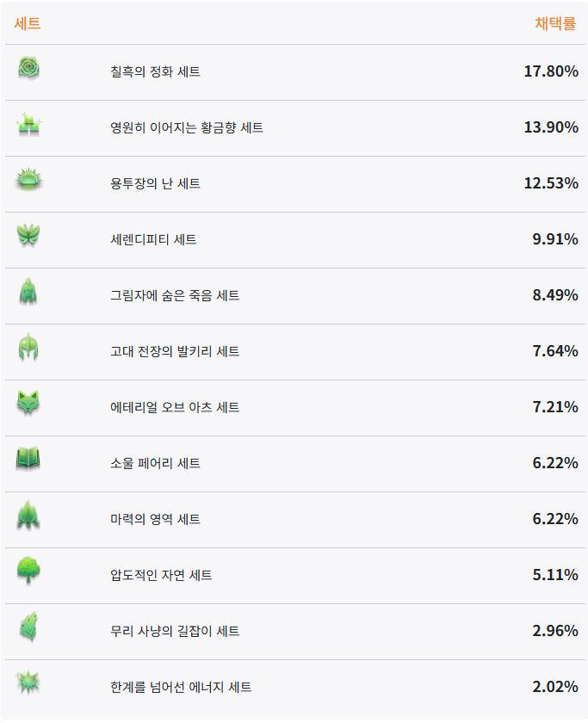Click the 마력의 영역 세트 leaf icon
This screenshot has width=588, height=723.
pos(28,516)
